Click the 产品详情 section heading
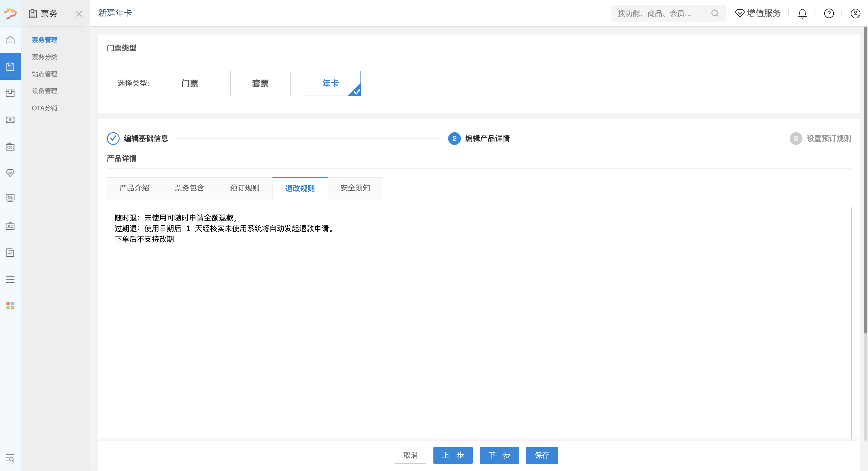This screenshot has width=868, height=471. pos(122,158)
